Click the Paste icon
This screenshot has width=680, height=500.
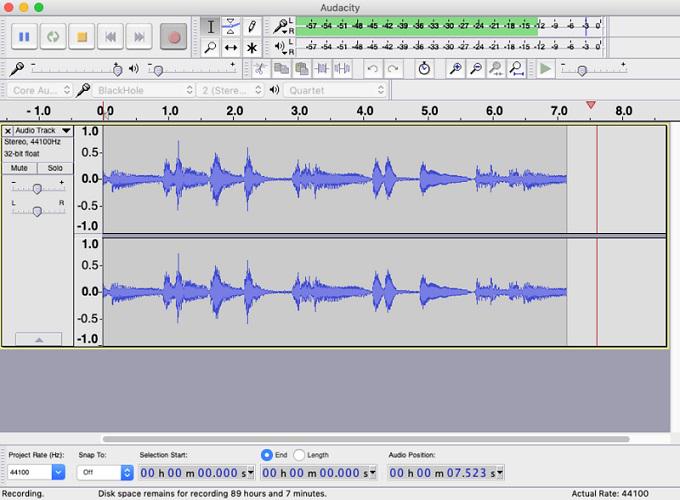tap(301, 69)
